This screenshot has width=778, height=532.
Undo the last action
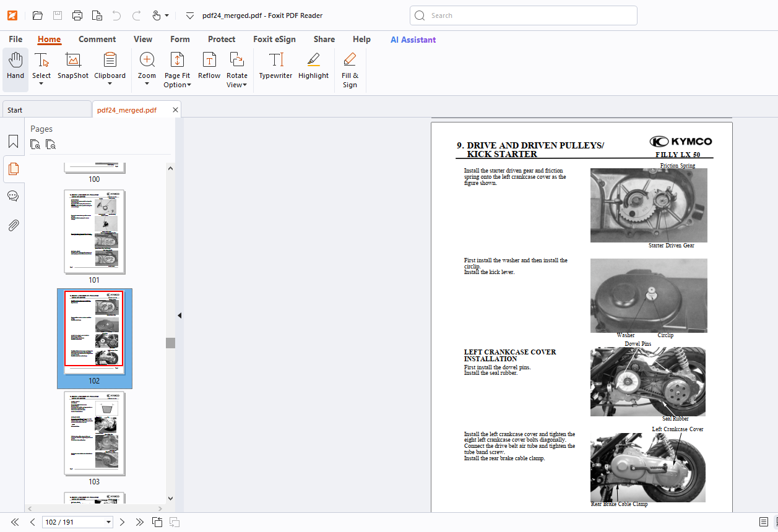coord(116,15)
